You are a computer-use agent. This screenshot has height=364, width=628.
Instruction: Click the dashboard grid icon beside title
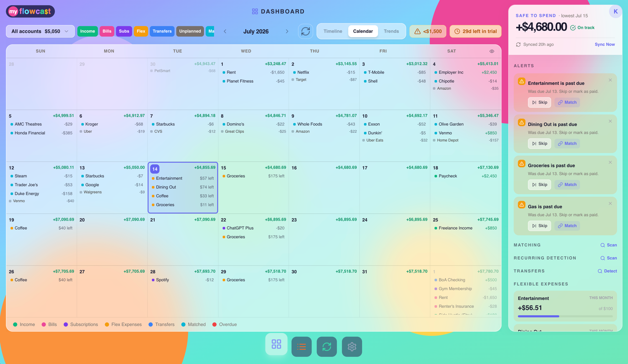tap(255, 12)
